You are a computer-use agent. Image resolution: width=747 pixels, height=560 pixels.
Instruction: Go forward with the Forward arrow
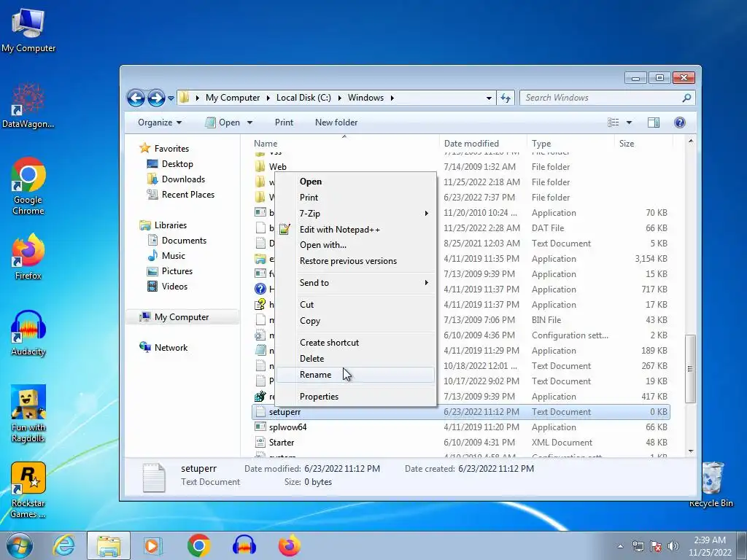tap(156, 98)
